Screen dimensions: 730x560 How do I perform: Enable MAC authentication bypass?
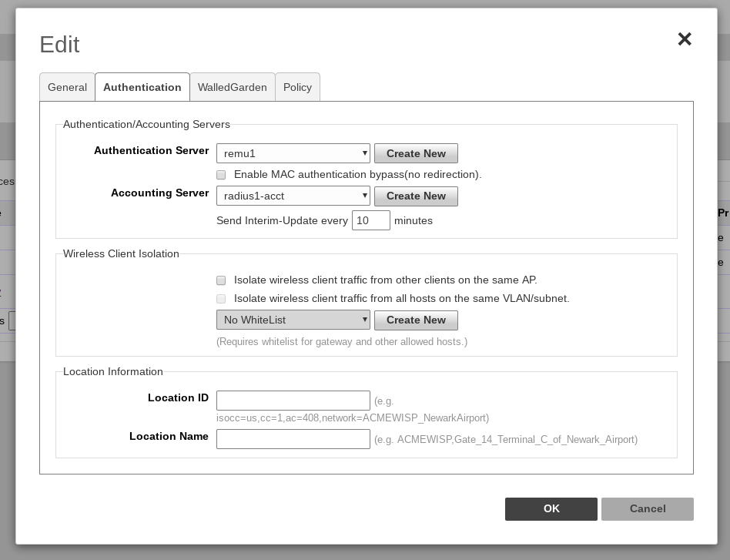(x=221, y=175)
